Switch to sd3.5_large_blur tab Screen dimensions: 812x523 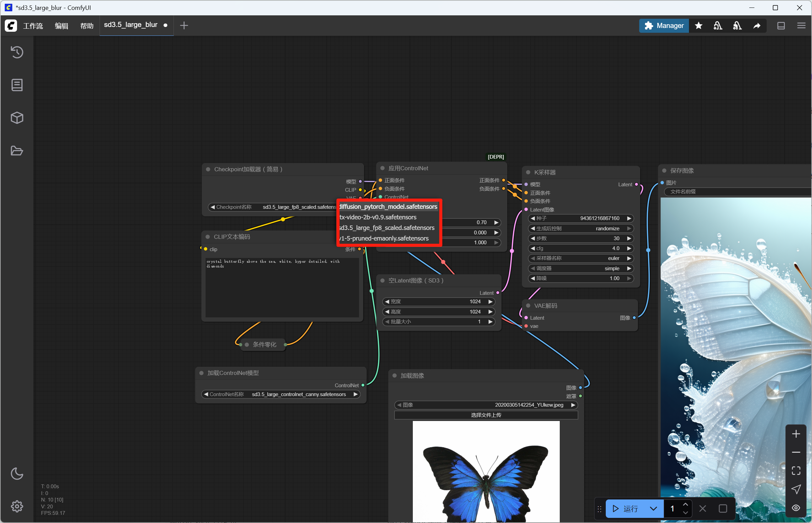click(x=131, y=25)
